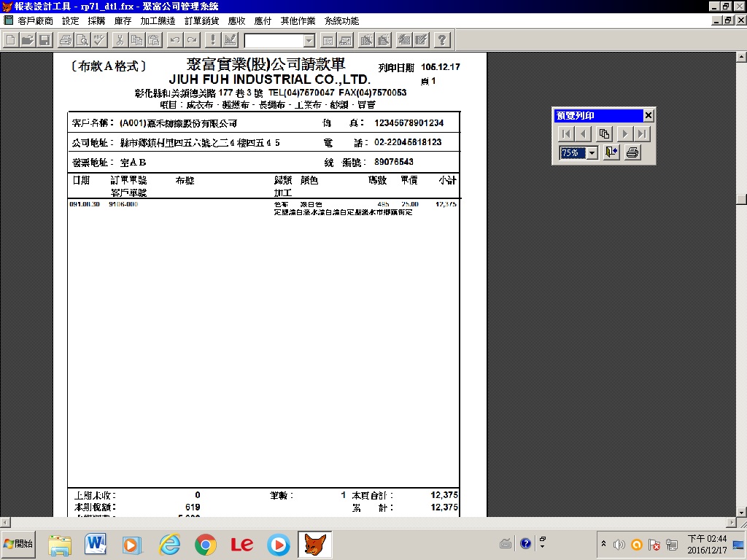Click the 75% zoom level field
The image size is (747, 560).
573,153
